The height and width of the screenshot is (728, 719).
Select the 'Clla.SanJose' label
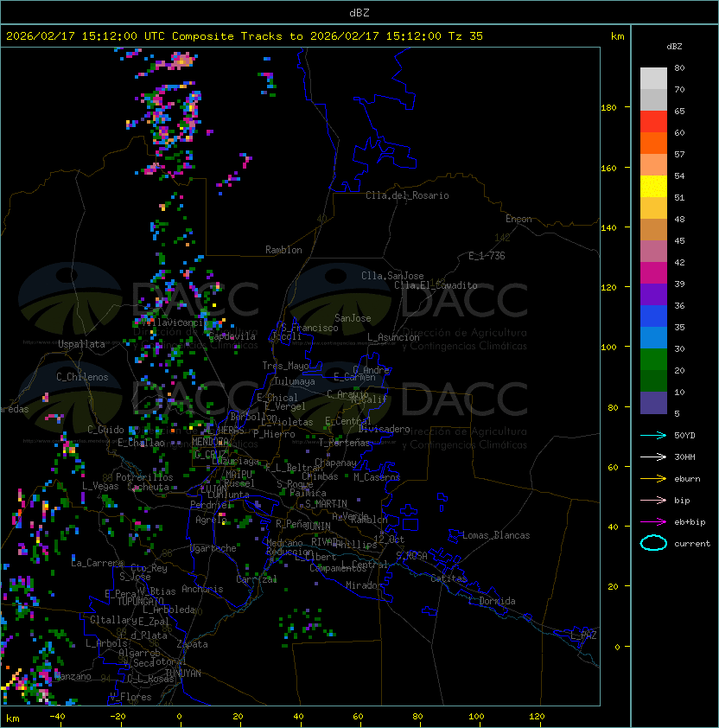[x=392, y=276]
